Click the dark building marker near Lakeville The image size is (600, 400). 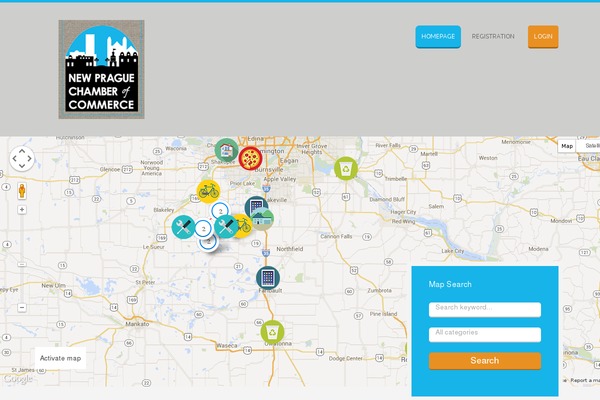(254, 205)
